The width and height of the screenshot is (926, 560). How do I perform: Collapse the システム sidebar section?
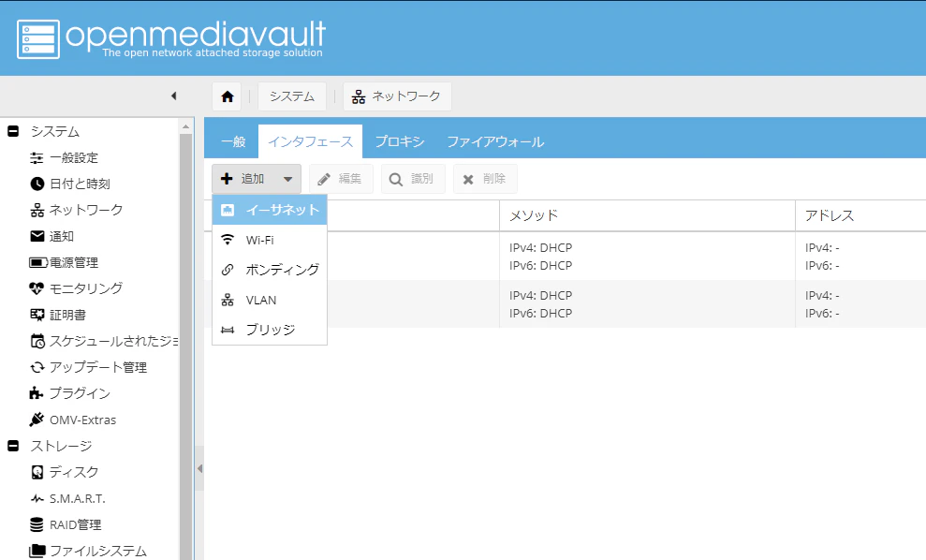coord(12,131)
